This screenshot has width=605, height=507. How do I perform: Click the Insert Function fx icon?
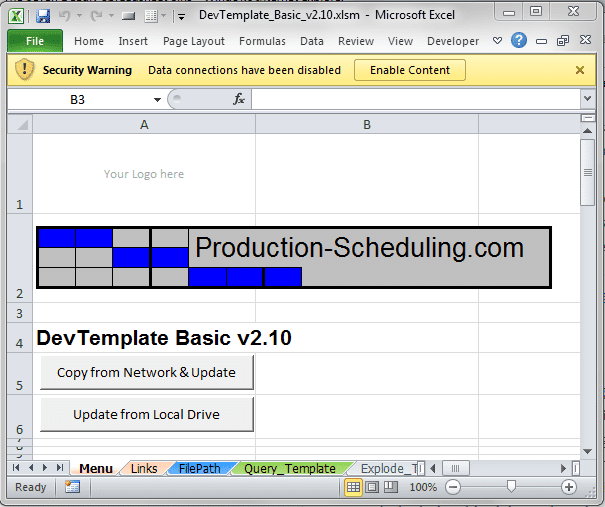coord(239,99)
